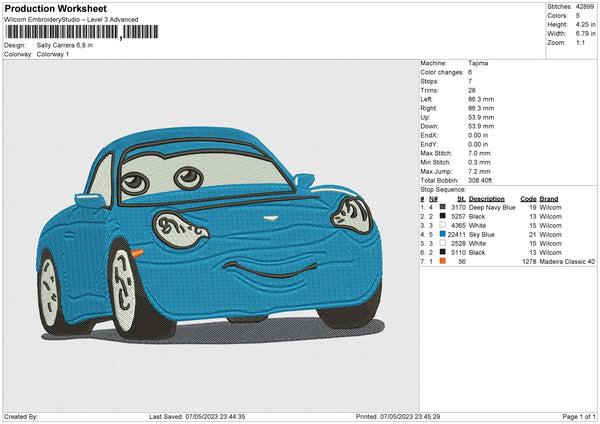Viewport: 600px width, 424px height.
Task: Click the Color changes value 6
Action: [470, 72]
